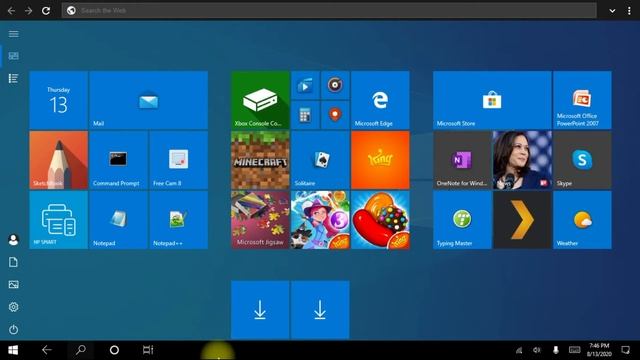Open the Thursday 13 calendar tile
Viewport: 640px width, 360px height.
(x=59, y=100)
